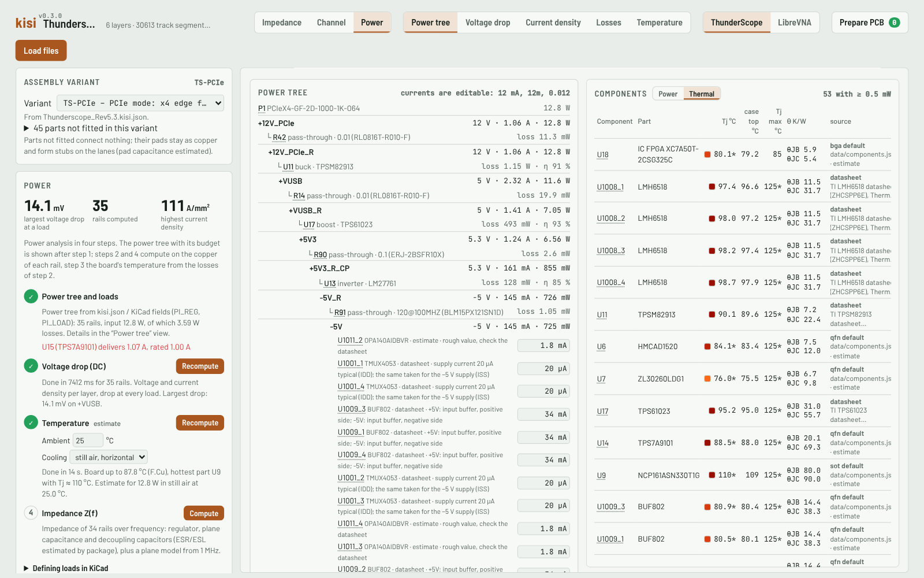This screenshot has height=578, width=924.
Task: Click the Prepare PCB button
Action: tap(870, 23)
